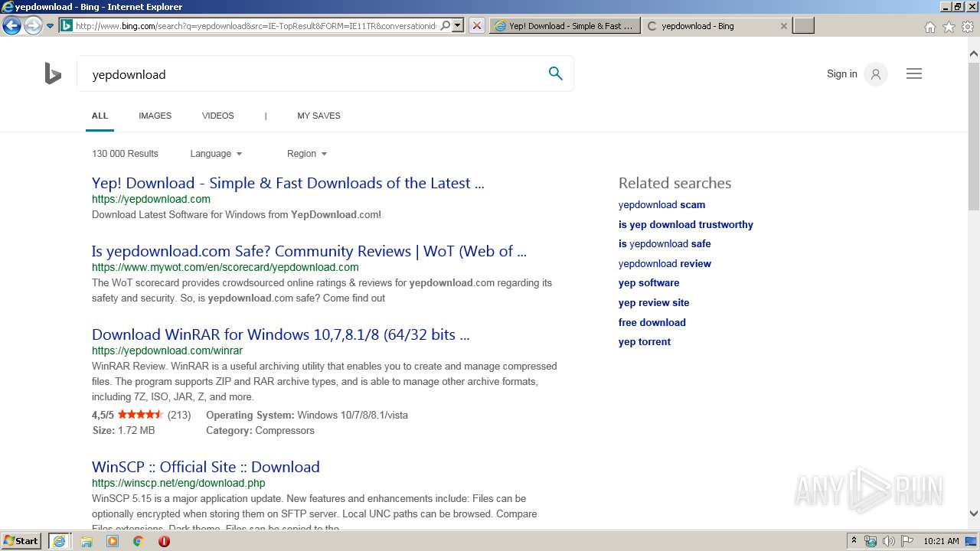Switch to IMAGES search tab
The image size is (980, 551).
tap(155, 116)
